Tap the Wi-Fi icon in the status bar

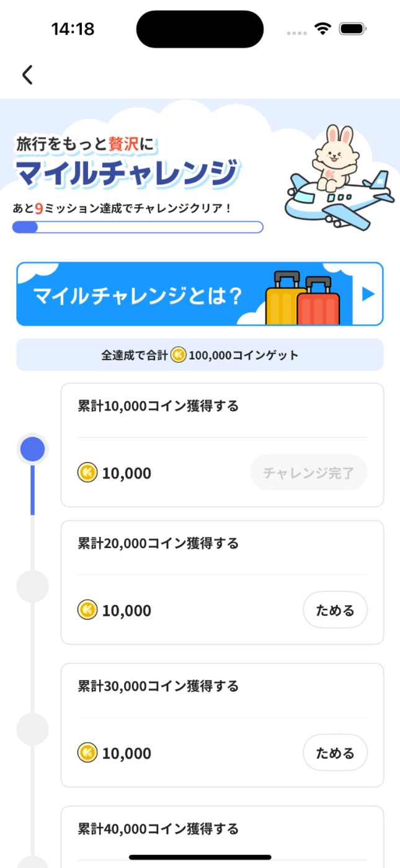[x=322, y=28]
